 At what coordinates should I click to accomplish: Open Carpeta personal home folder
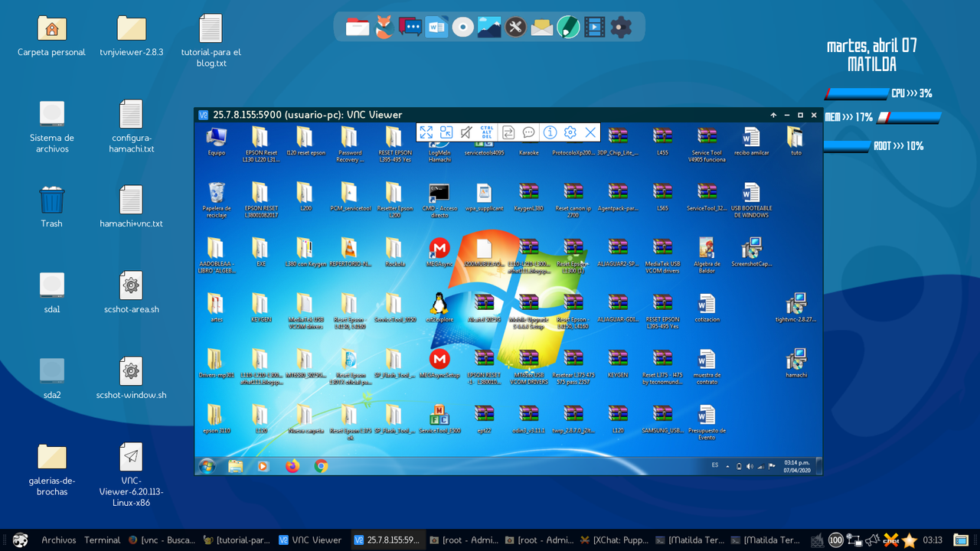point(52,36)
